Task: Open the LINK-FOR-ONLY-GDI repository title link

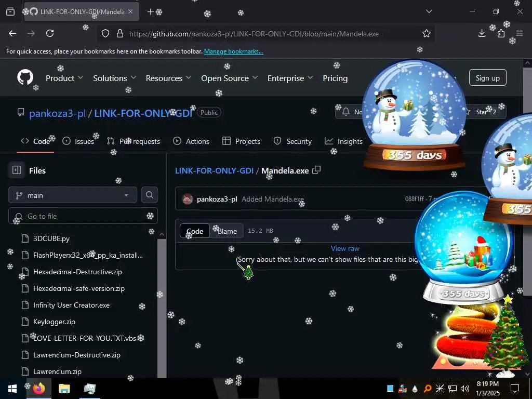Action: click(x=143, y=113)
